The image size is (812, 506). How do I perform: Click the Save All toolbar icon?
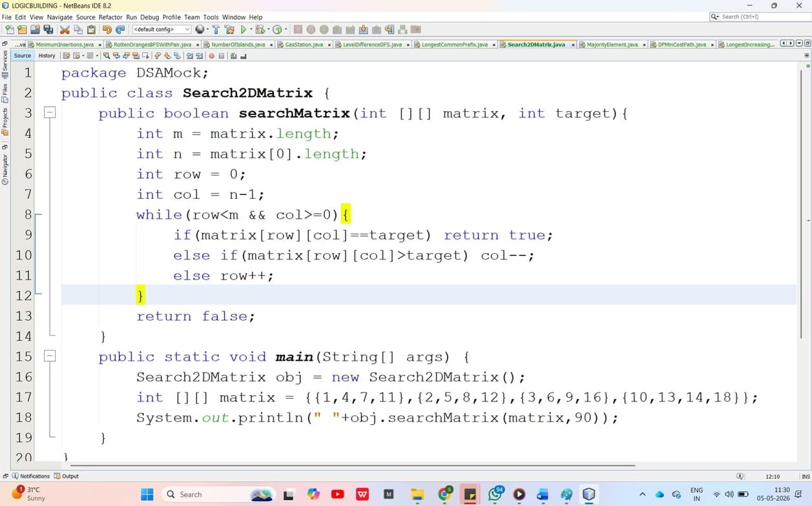[x=48, y=30]
